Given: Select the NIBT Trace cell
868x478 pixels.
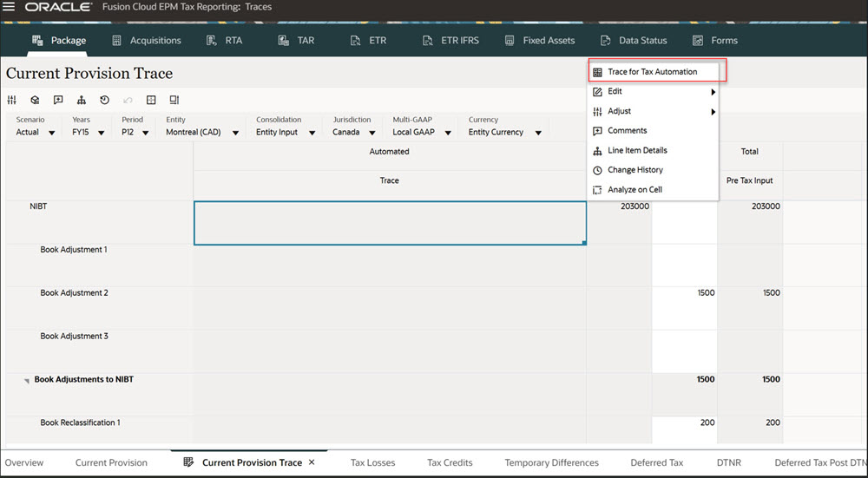Looking at the screenshot, I should click(390, 223).
